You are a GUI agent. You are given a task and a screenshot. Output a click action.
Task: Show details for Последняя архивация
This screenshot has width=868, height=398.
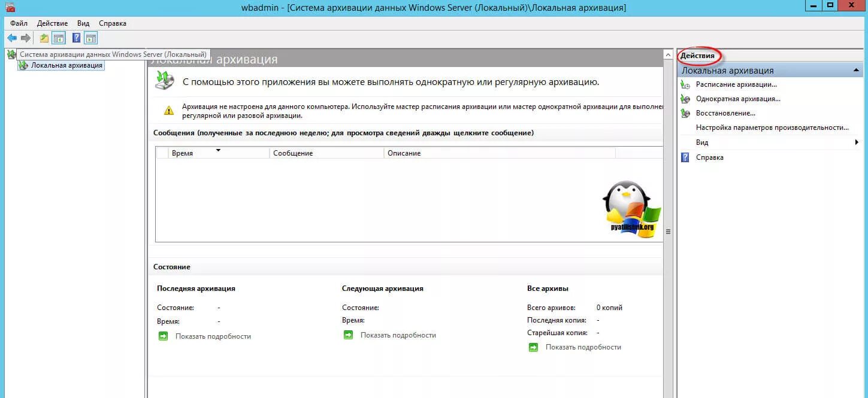[213, 336]
